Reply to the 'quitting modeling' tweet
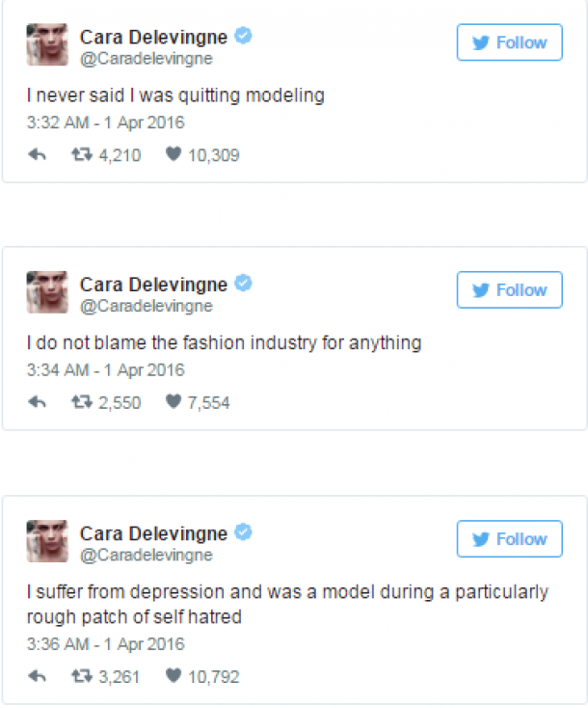 [x=38, y=154]
